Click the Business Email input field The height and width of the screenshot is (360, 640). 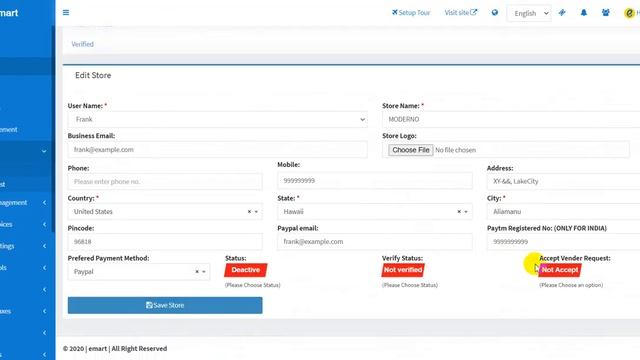point(218,150)
